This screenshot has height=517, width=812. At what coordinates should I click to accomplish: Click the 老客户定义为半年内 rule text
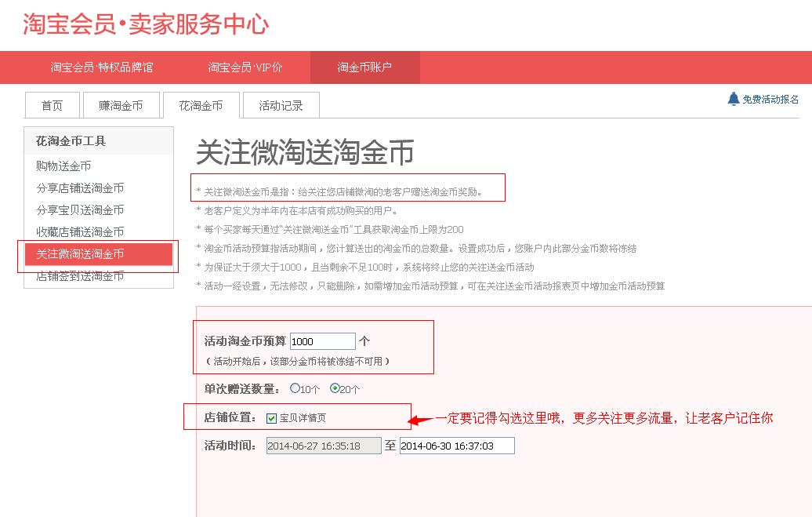(297, 210)
